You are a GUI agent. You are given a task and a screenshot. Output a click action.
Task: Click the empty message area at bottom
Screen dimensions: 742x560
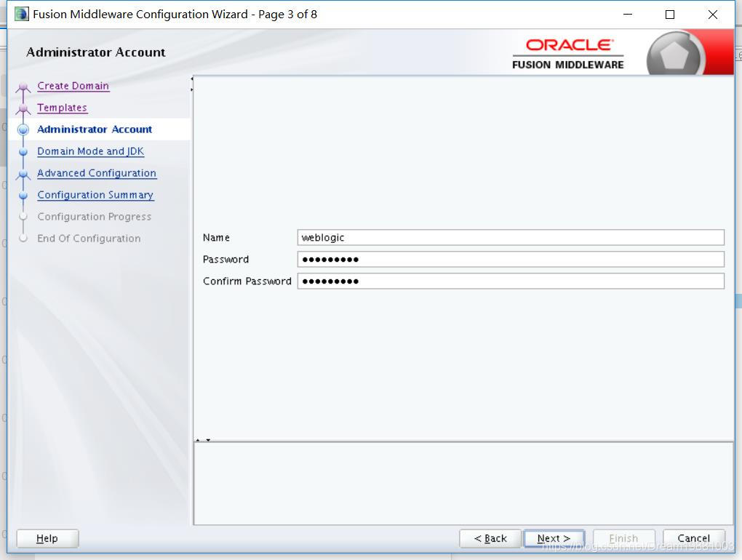click(463, 484)
